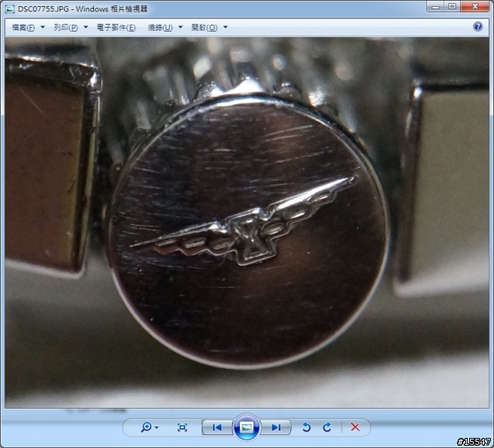This screenshot has width=494, height=448.
Task: Open the 燒錄(U) menu
Action: (x=160, y=28)
